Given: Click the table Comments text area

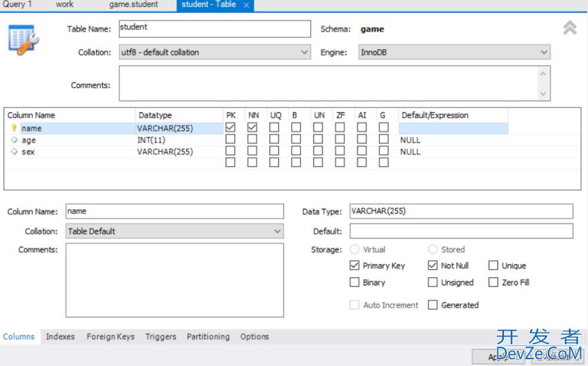Looking at the screenshot, I should (x=329, y=84).
